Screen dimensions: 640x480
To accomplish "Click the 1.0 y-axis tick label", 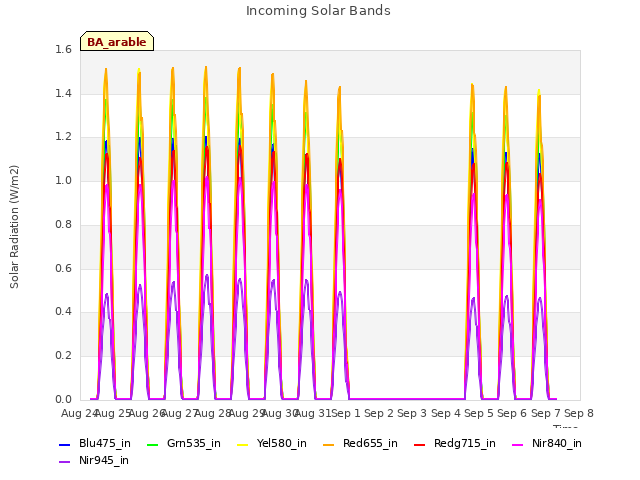I will (63, 181).
